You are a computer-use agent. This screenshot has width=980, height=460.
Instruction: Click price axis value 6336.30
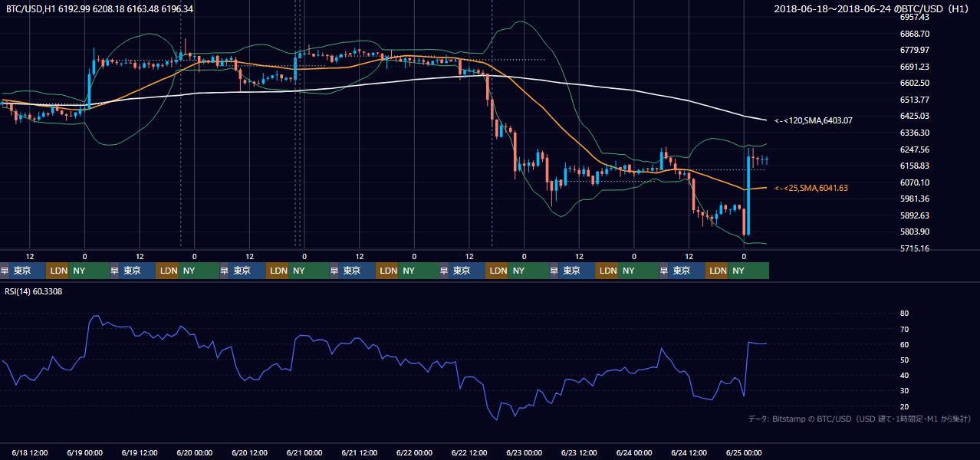915,133
